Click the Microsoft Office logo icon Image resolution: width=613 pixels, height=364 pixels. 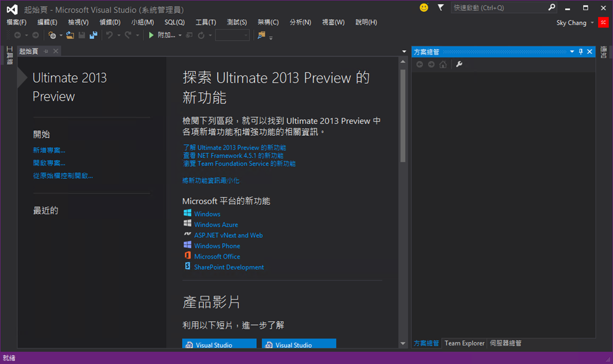point(187,255)
